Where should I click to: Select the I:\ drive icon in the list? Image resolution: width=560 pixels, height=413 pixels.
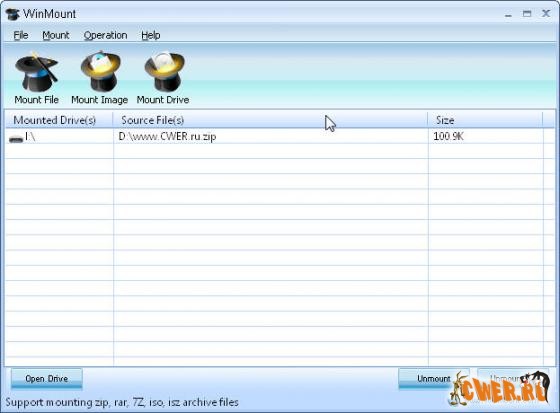coord(16,138)
